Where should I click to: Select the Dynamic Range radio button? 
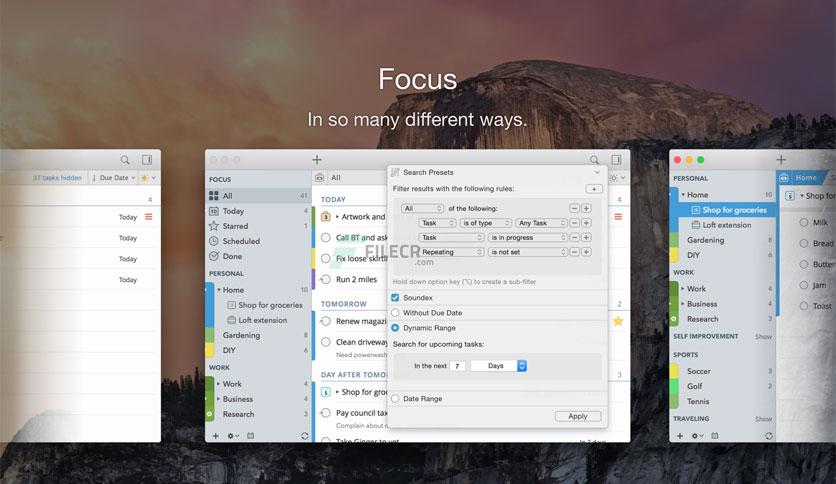[x=395, y=328]
